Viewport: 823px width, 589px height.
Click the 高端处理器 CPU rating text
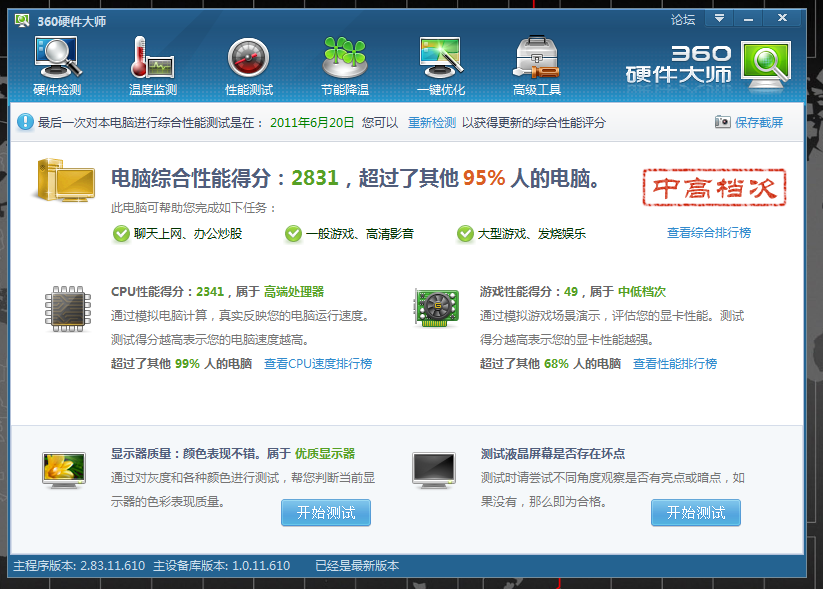click(294, 292)
